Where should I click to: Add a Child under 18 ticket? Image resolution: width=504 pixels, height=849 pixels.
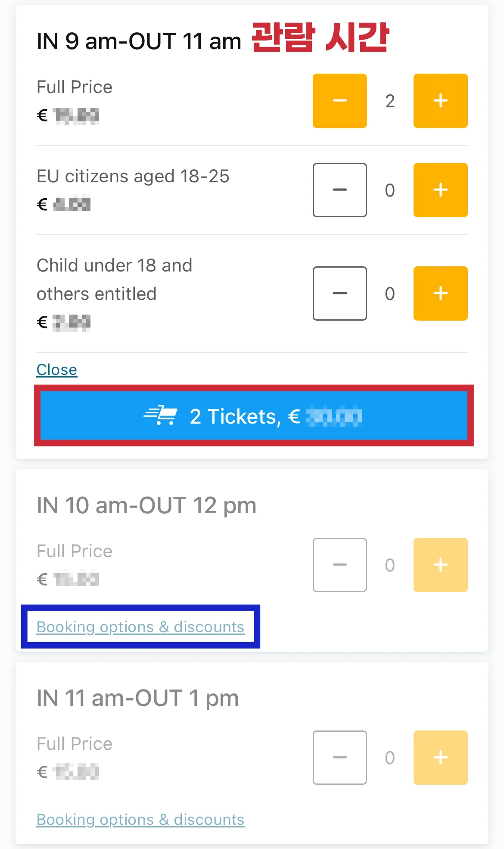pos(440,293)
